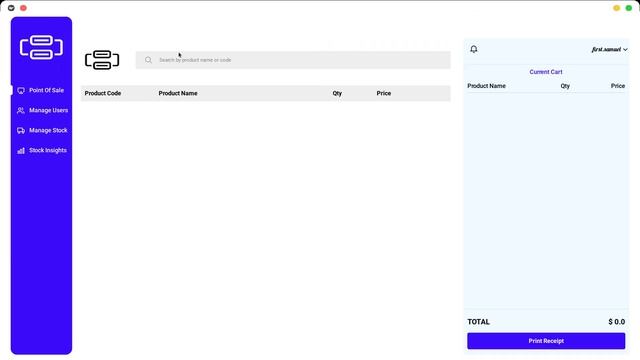
Task: Click Qty header in product table
Action: tap(337, 93)
